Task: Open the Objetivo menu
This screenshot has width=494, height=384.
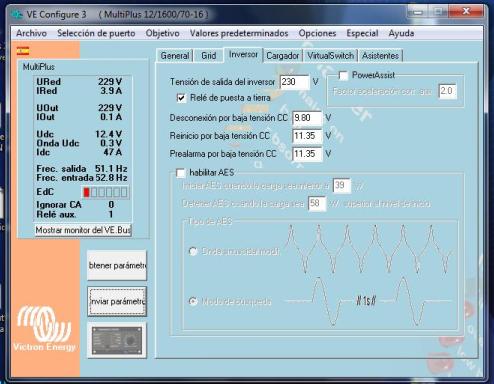Action: (x=162, y=33)
